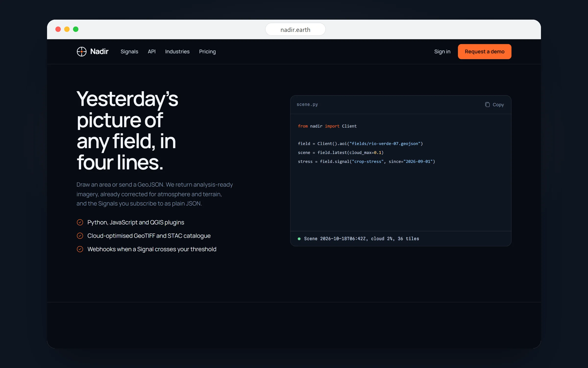Go to the Industries page
The image size is (588, 368).
tap(177, 52)
